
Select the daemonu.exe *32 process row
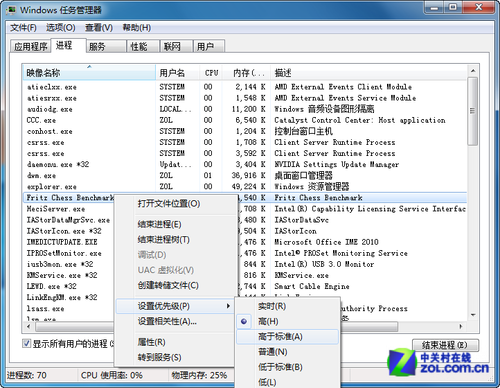coord(245,164)
